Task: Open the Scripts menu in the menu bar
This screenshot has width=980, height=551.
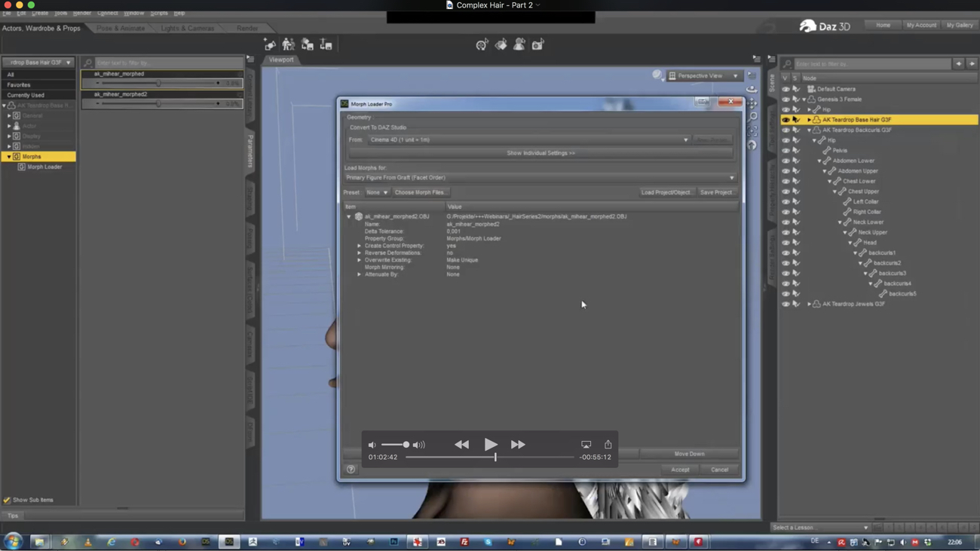Action: click(158, 13)
